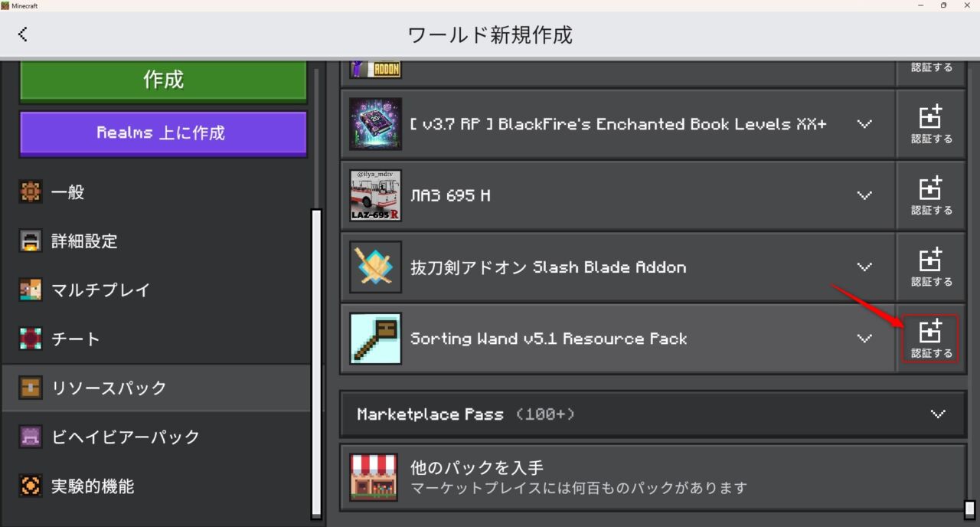The width and height of the screenshot is (980, 527).
Task: Click the BlackFire's Enchanted Book Levels XX+ name
Action: pos(619,124)
